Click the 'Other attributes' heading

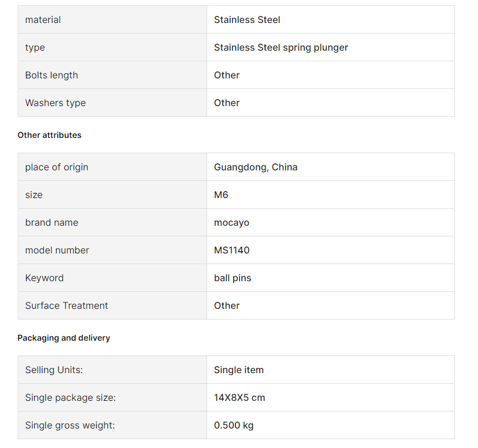point(50,135)
